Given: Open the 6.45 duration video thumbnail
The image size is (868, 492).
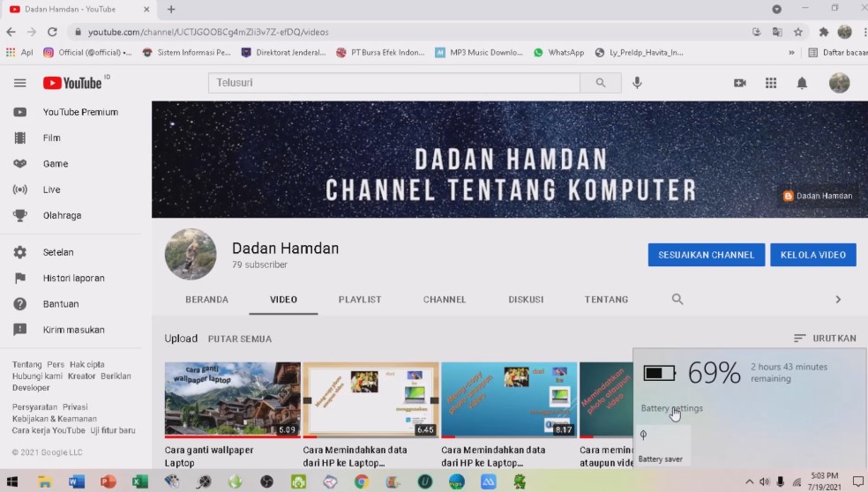Looking at the screenshot, I should click(x=370, y=399).
